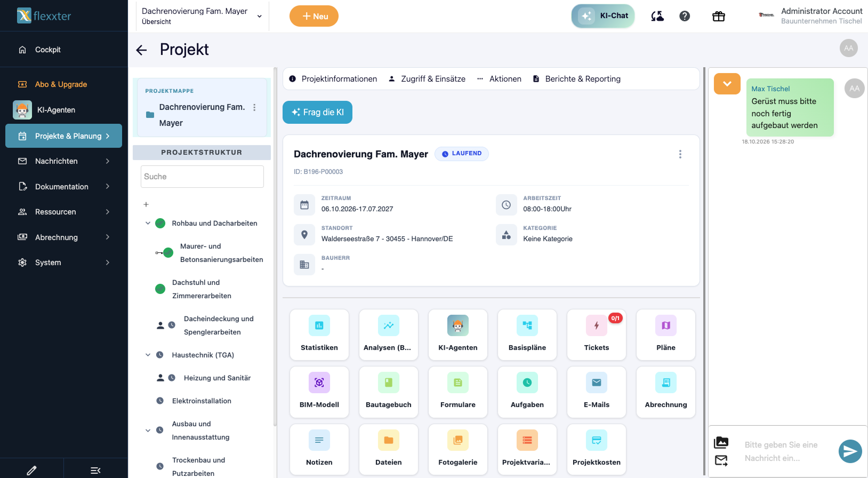Image resolution: width=868 pixels, height=478 pixels.
Task: Open the Formulare tile
Action: pyautogui.click(x=458, y=392)
